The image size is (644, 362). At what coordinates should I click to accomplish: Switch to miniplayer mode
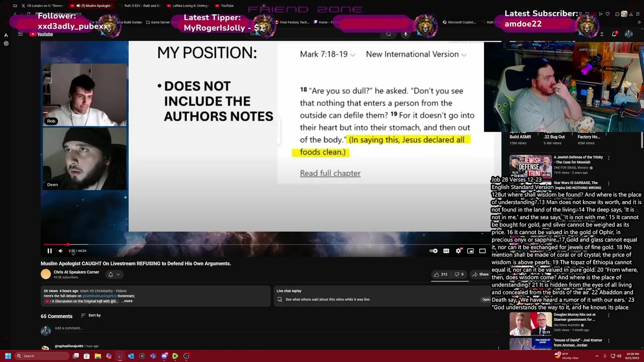[x=470, y=251]
